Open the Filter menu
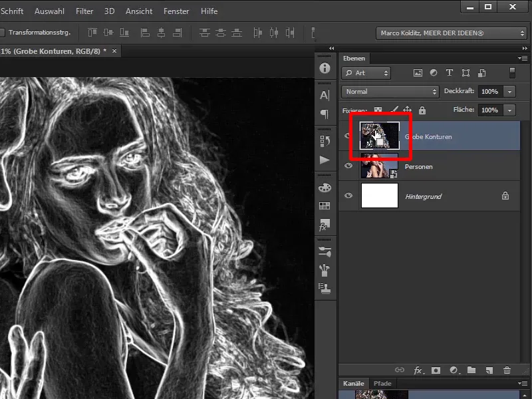The image size is (532, 399). pos(84,11)
